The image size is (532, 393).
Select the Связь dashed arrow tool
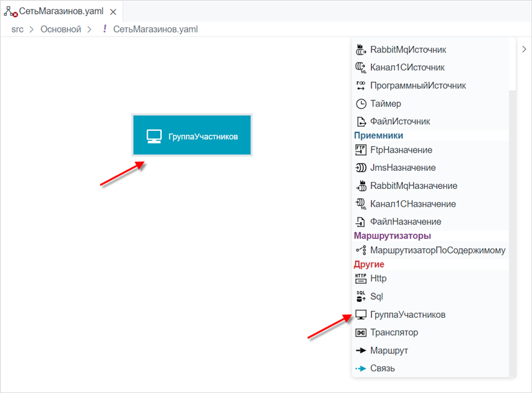coord(375,368)
